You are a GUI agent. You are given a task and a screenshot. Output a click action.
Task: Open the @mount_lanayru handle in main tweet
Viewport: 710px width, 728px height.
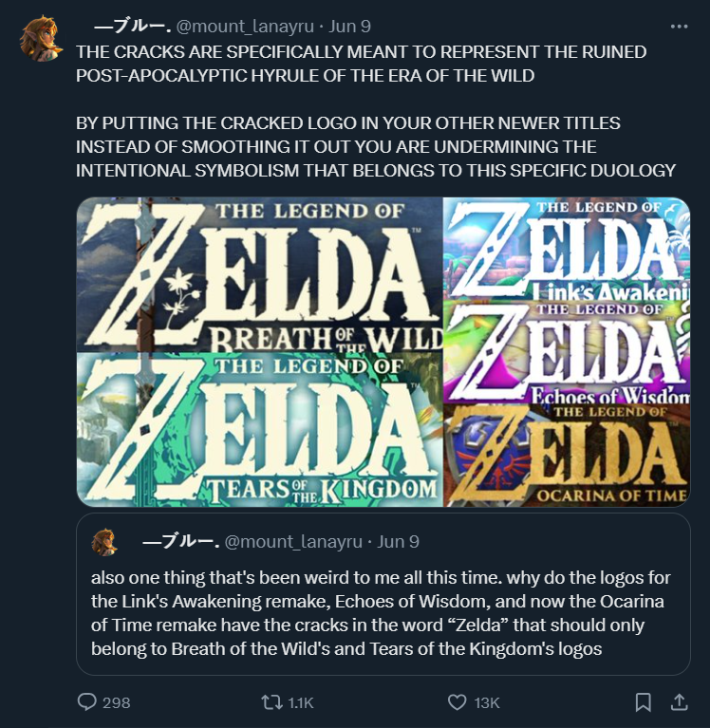pos(245,27)
